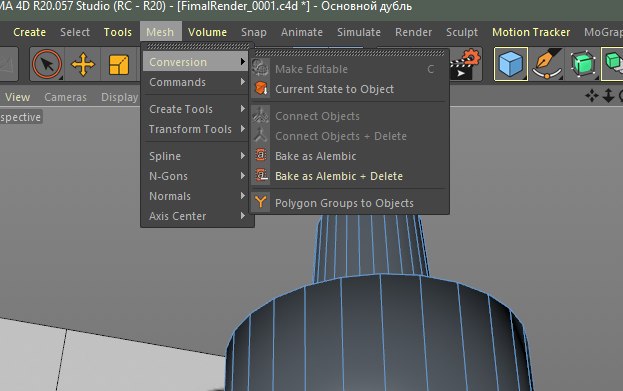Viewport: 623px width, 391px height.
Task: Open the Simulate menu
Action: click(x=359, y=32)
